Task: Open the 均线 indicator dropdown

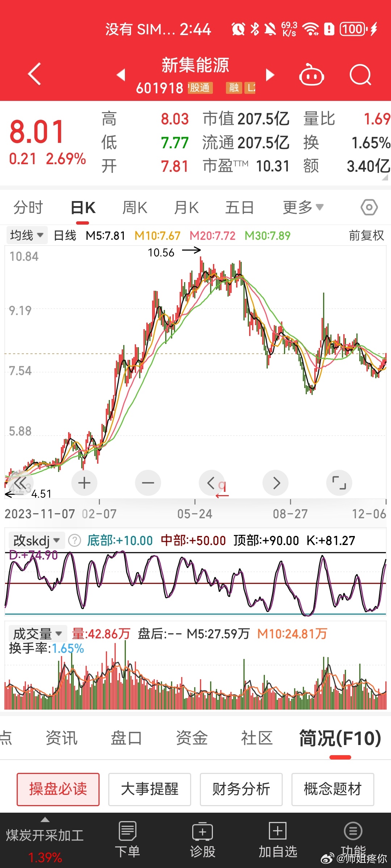Action: coord(27,236)
